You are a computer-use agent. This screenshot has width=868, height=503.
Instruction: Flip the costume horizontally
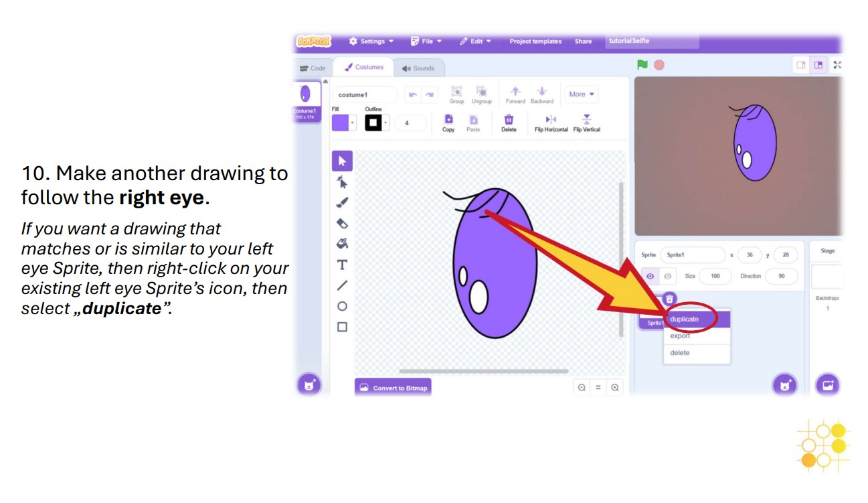[x=551, y=120]
